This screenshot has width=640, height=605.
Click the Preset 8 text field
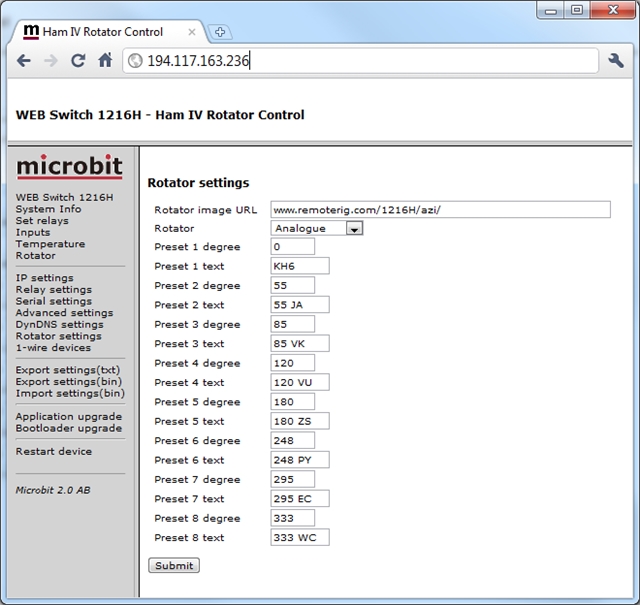pos(300,537)
